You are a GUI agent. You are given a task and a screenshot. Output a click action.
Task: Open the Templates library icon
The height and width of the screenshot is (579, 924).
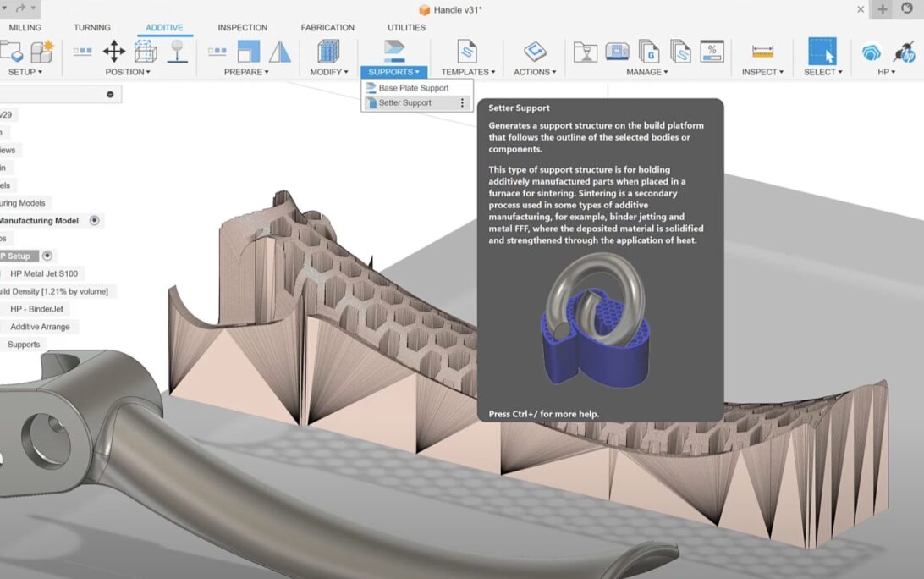tap(467, 52)
